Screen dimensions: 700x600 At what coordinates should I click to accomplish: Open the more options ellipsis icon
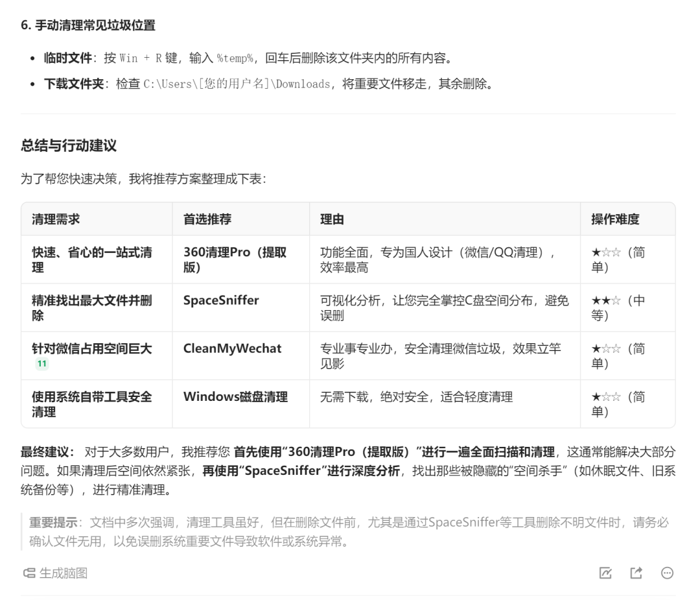667,573
